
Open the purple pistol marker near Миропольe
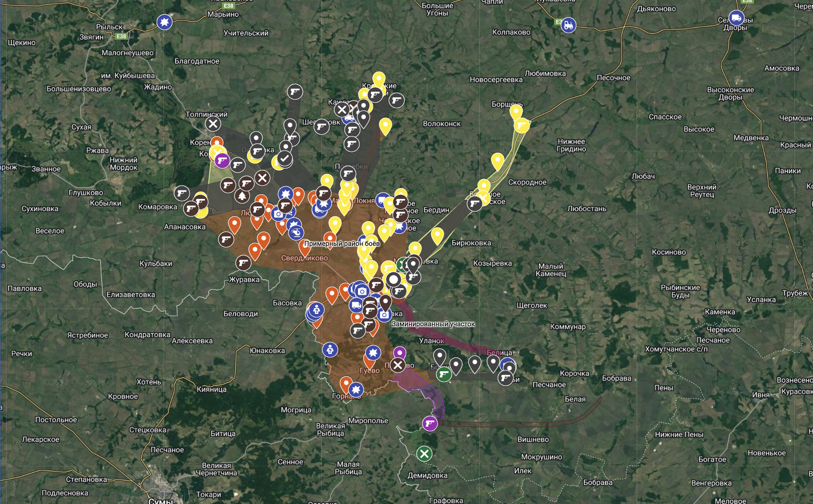430,424
